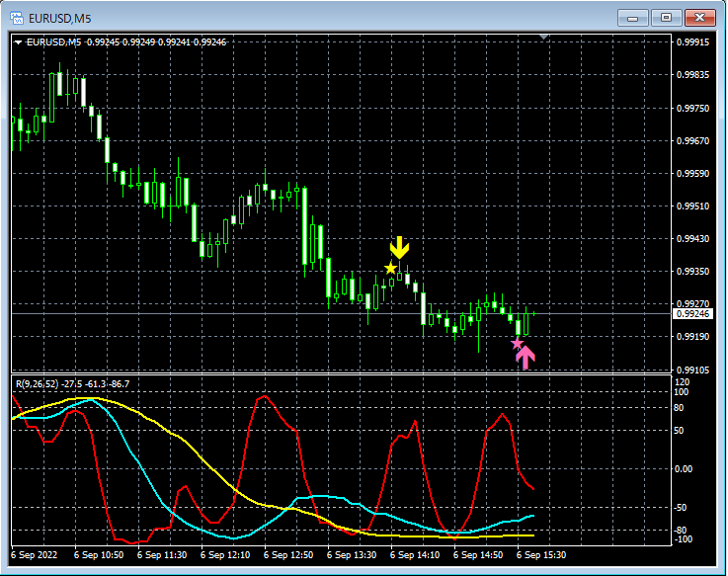Click the indicator scale value -100

[x=684, y=539]
